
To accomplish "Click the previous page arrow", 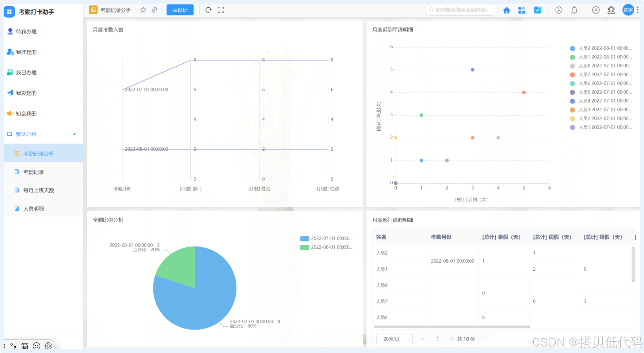I will (x=423, y=339).
